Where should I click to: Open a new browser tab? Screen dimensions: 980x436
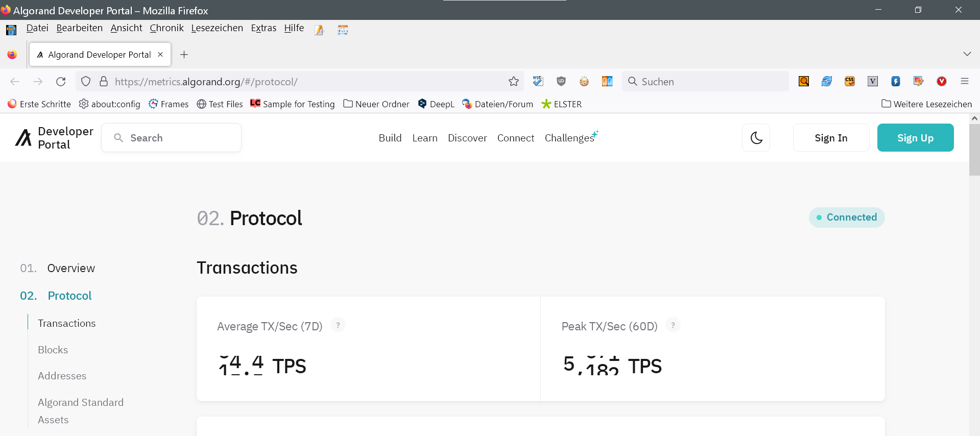184,55
